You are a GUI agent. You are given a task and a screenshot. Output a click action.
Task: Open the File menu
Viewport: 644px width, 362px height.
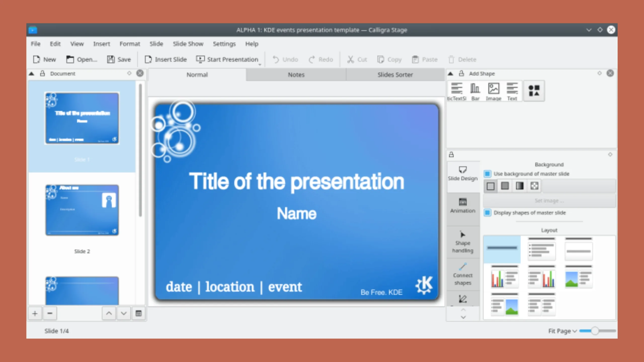[x=36, y=44]
